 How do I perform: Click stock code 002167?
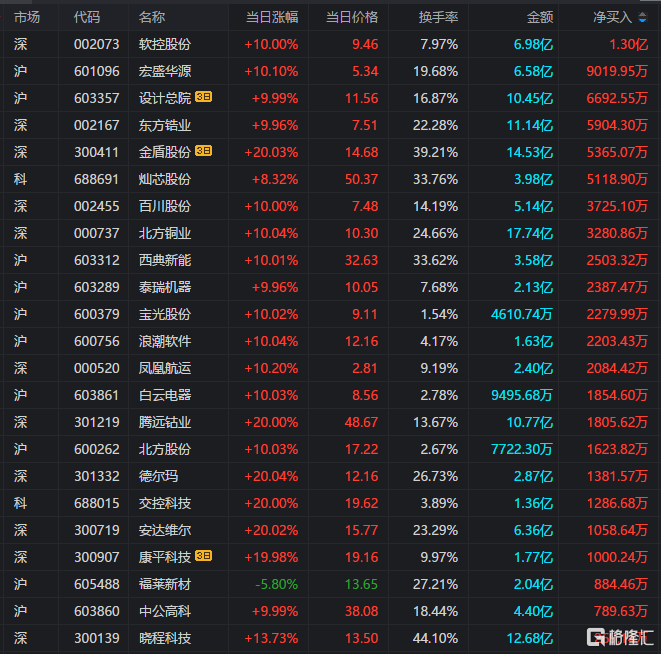97,125
